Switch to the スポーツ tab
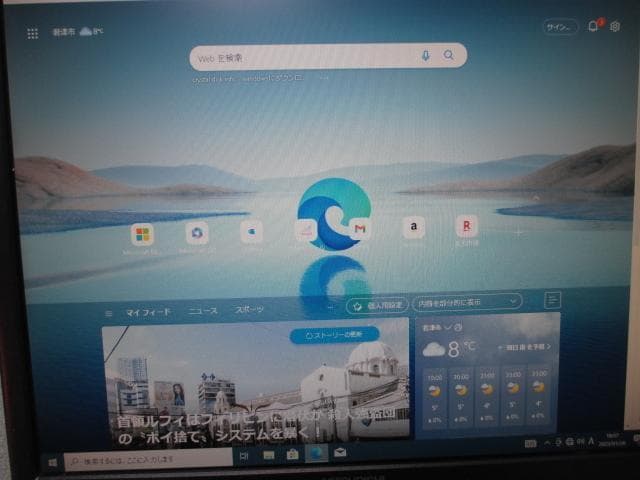 click(x=250, y=310)
